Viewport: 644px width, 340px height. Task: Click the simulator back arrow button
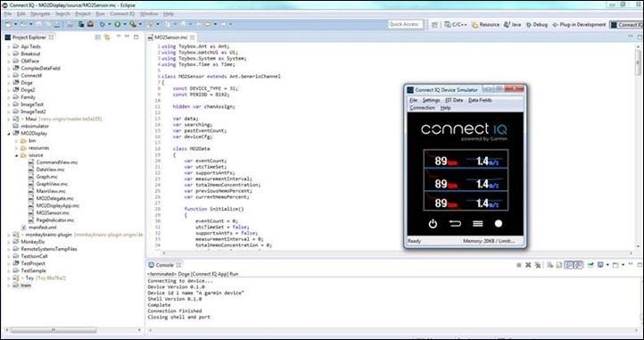(x=455, y=224)
